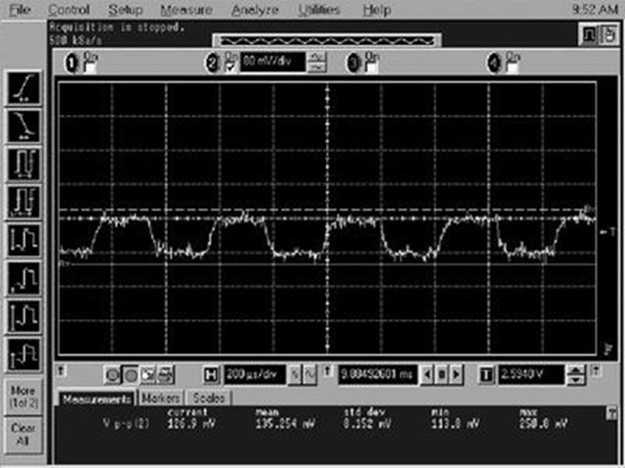Image resolution: width=625 pixels, height=468 pixels.
Task: Enable channel 1 On checkbox
Action: coord(90,68)
